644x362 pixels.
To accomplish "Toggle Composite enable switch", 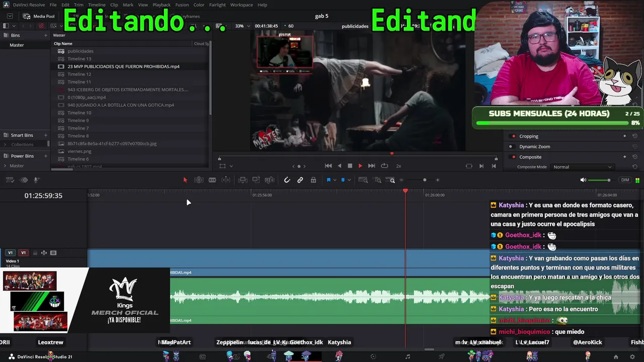I will pos(513,157).
